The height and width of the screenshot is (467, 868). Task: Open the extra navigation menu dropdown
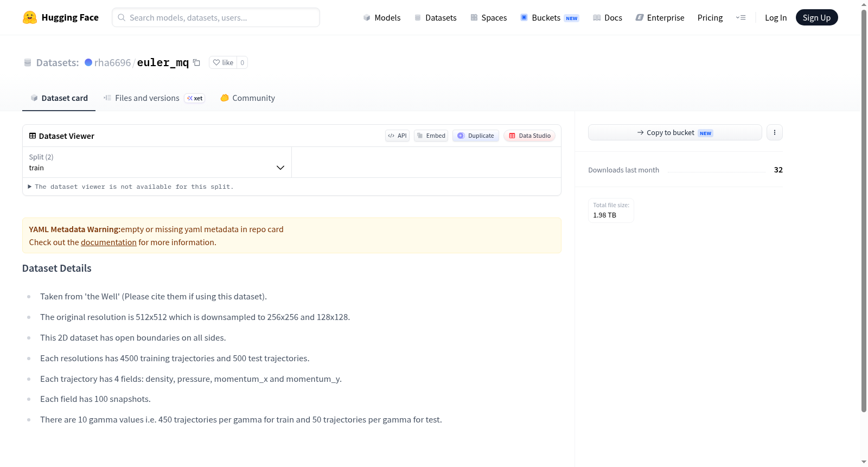(741, 17)
